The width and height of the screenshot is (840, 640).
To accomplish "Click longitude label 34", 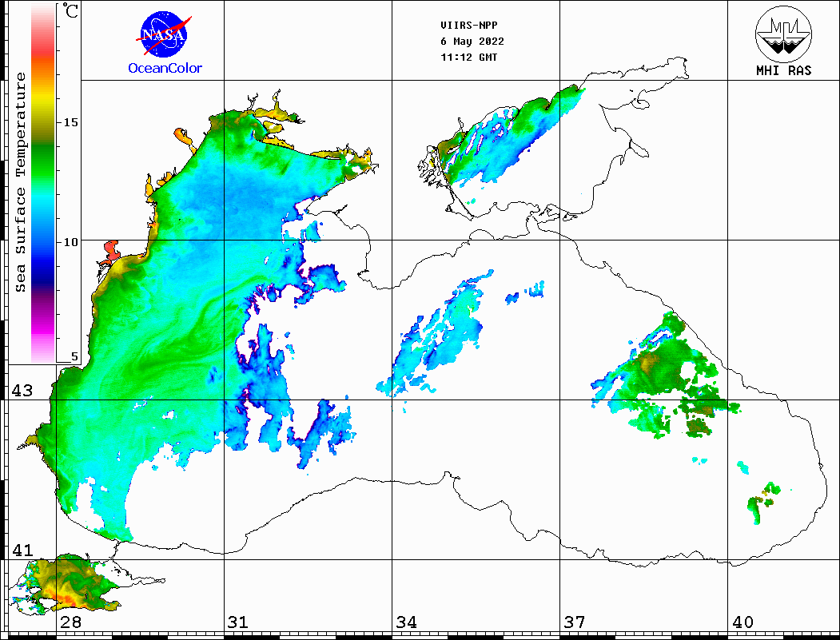I will pos(407,622).
